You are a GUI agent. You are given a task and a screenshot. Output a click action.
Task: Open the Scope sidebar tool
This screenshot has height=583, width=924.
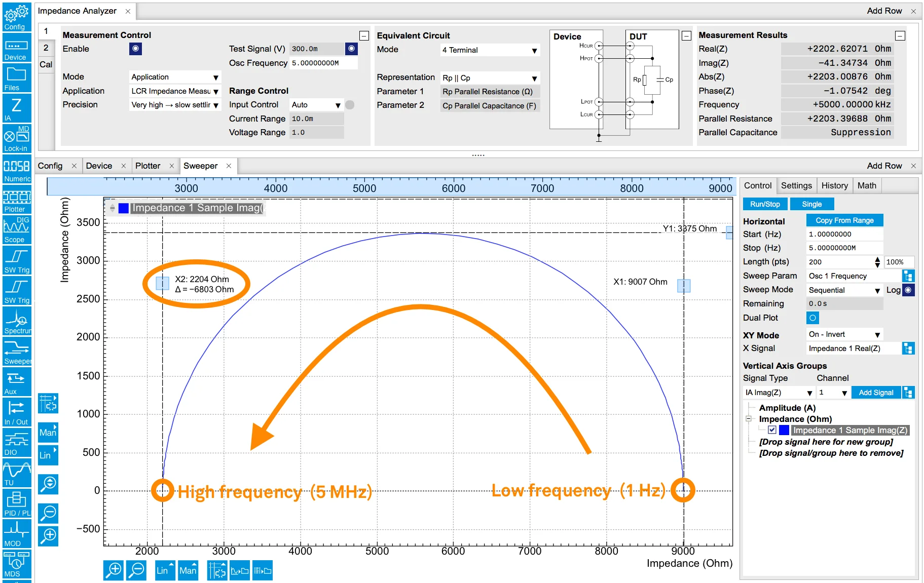[17, 230]
